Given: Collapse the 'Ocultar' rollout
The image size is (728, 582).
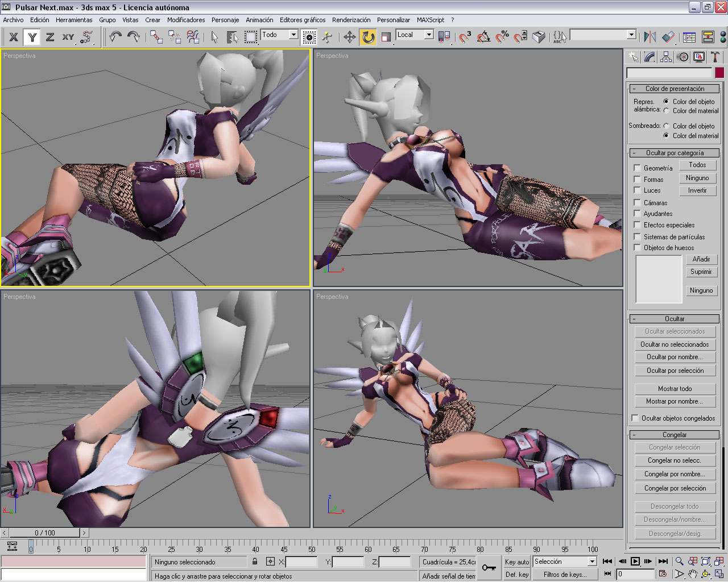Looking at the screenshot, I should (x=675, y=319).
